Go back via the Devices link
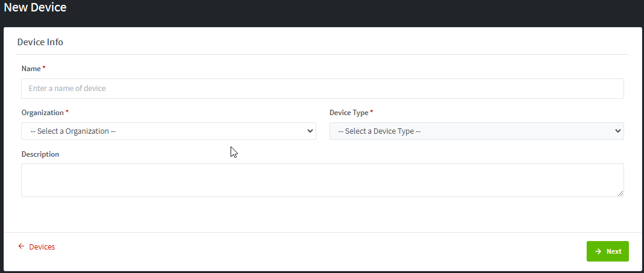 42,246
